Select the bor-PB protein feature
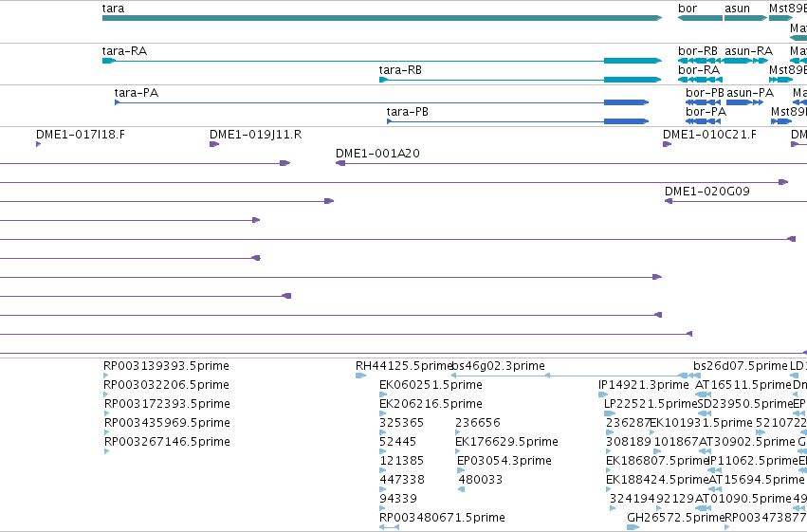Viewport: 807px width, 532px height. point(703,102)
